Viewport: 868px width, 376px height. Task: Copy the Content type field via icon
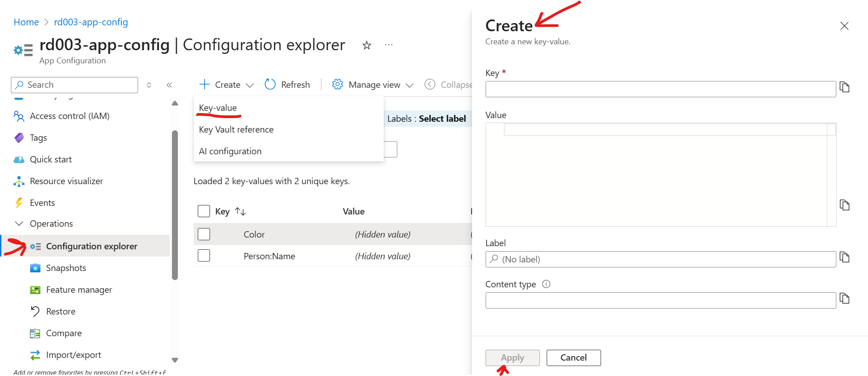(844, 298)
